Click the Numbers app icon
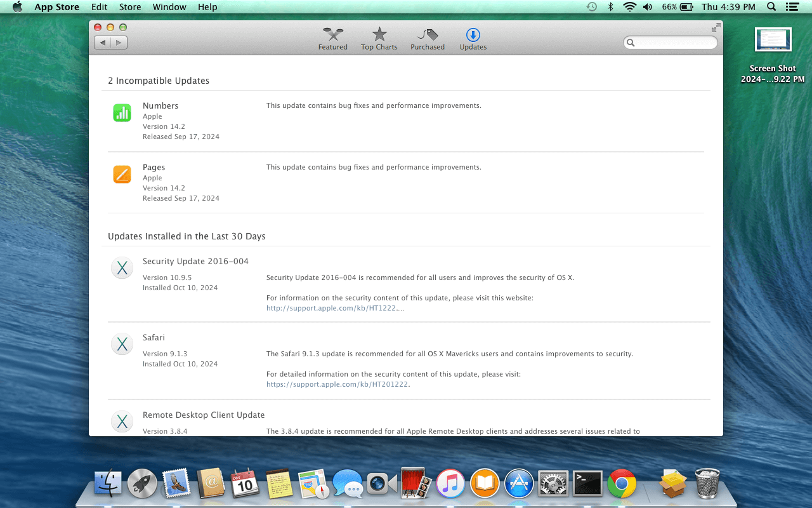 pyautogui.click(x=122, y=112)
